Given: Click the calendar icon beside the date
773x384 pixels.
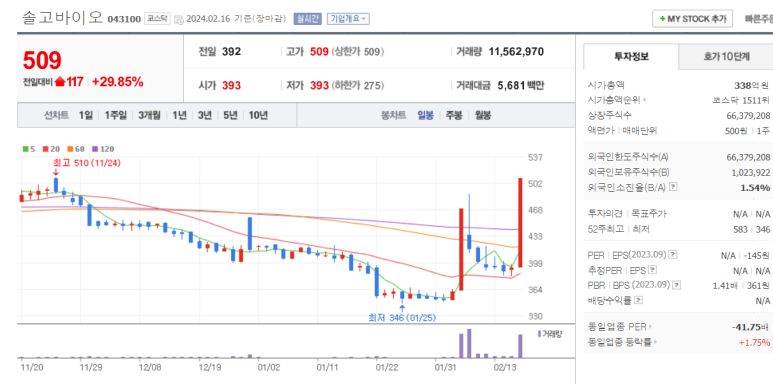Looking at the screenshot, I should (178, 19).
